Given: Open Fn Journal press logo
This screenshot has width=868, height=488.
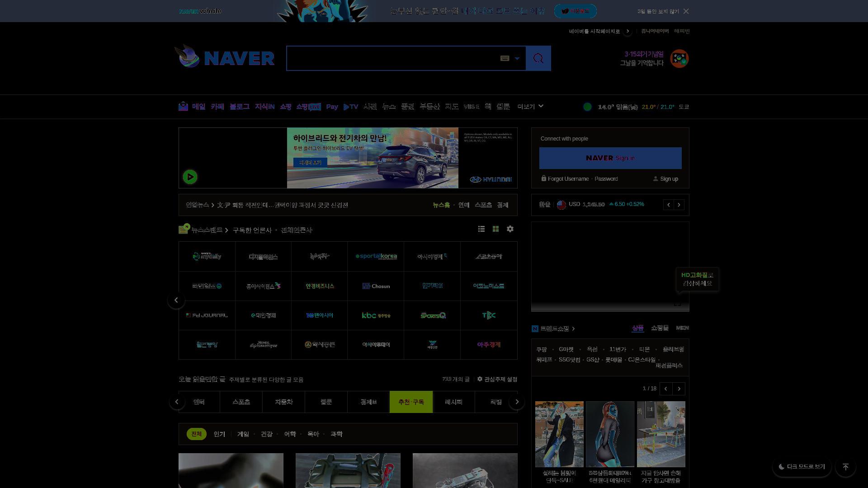Looking at the screenshot, I should (207, 315).
